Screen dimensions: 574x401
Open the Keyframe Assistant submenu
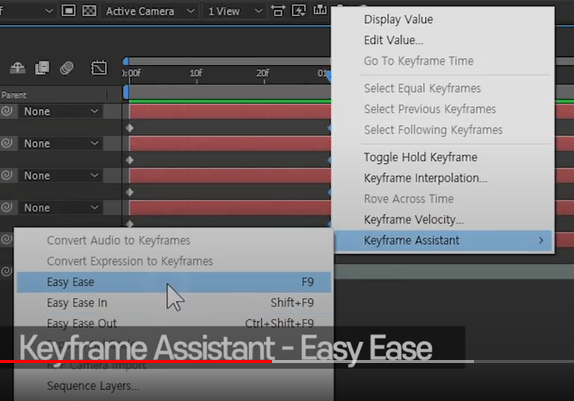(x=443, y=241)
